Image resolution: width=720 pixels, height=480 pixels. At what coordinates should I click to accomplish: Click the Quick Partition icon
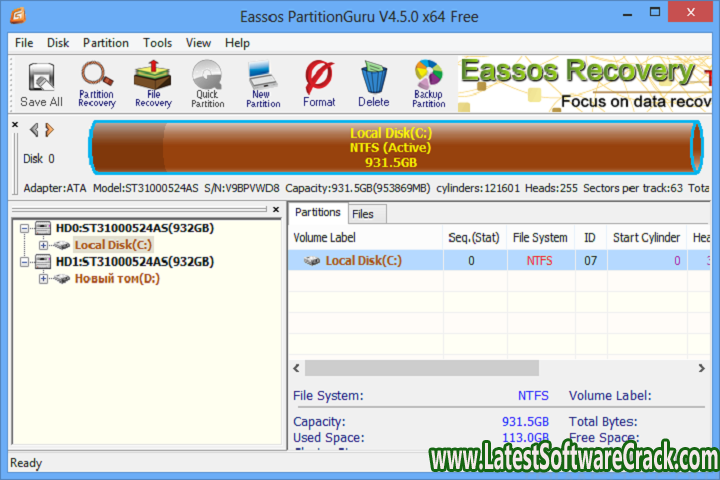point(208,84)
